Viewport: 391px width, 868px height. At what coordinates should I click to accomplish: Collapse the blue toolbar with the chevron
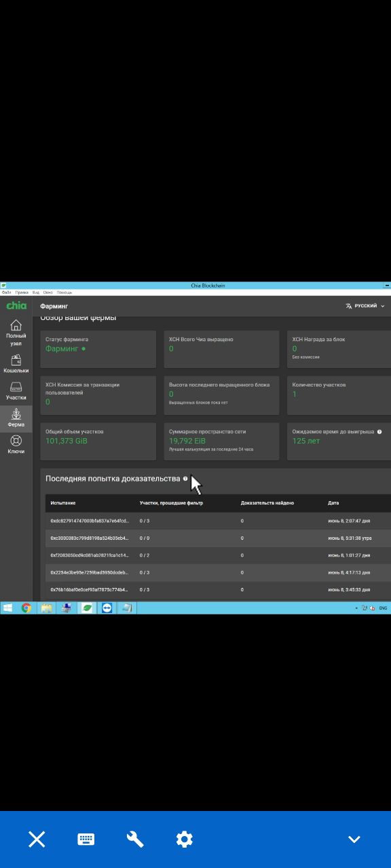coord(354,840)
